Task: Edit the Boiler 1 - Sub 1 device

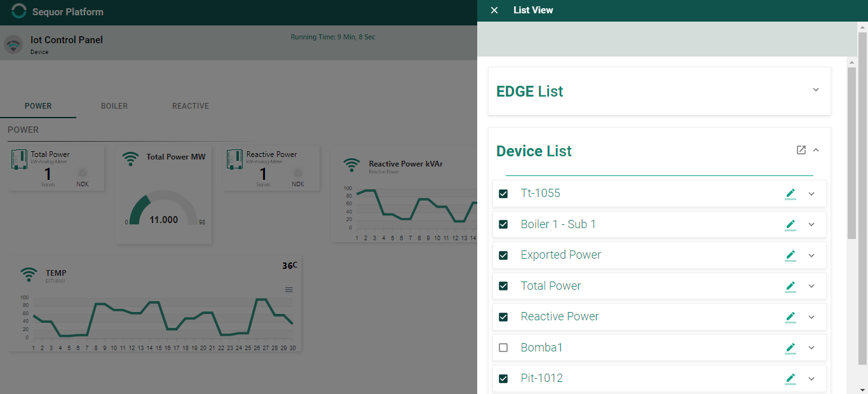Action: (790, 224)
